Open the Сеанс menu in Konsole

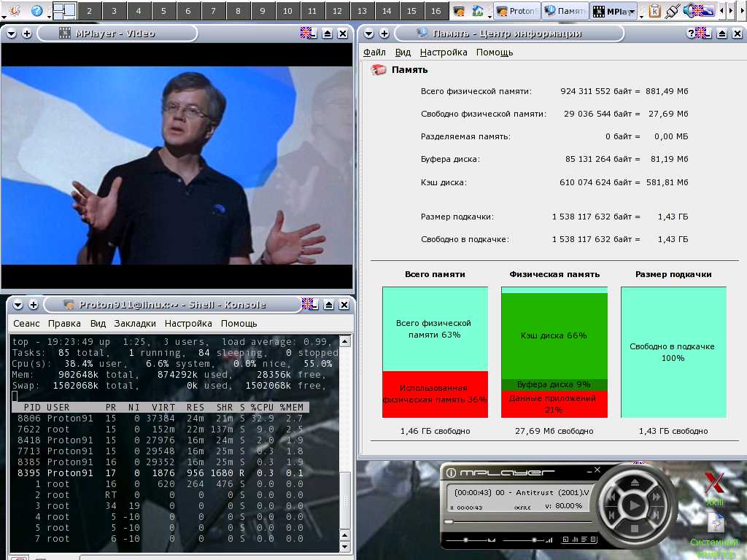(x=26, y=323)
